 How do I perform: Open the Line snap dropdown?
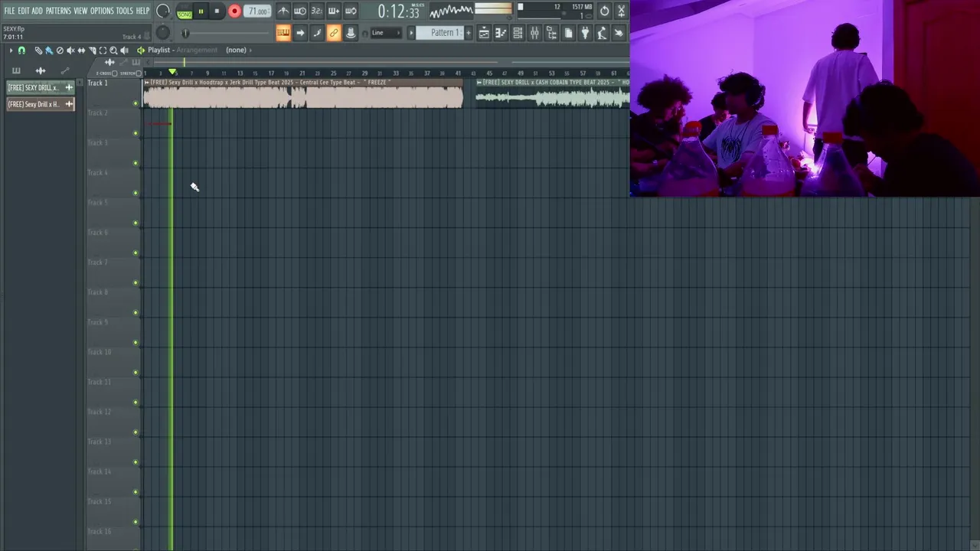pos(386,33)
